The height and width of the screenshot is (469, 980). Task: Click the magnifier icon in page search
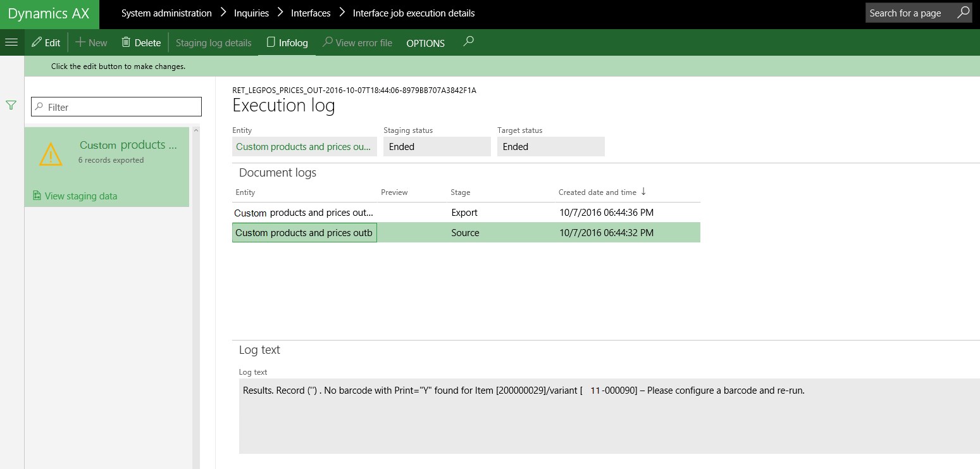coord(963,13)
